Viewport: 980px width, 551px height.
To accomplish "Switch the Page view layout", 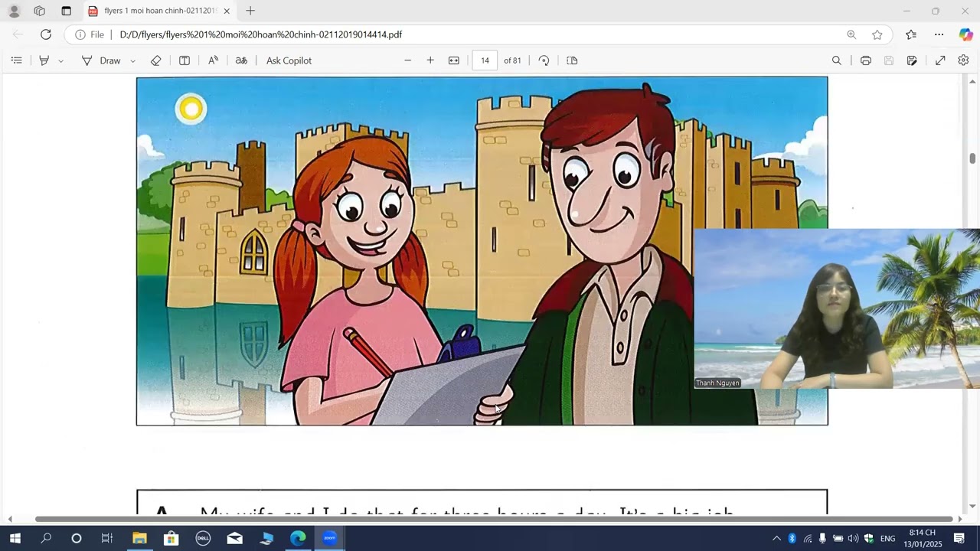I will [x=572, y=60].
